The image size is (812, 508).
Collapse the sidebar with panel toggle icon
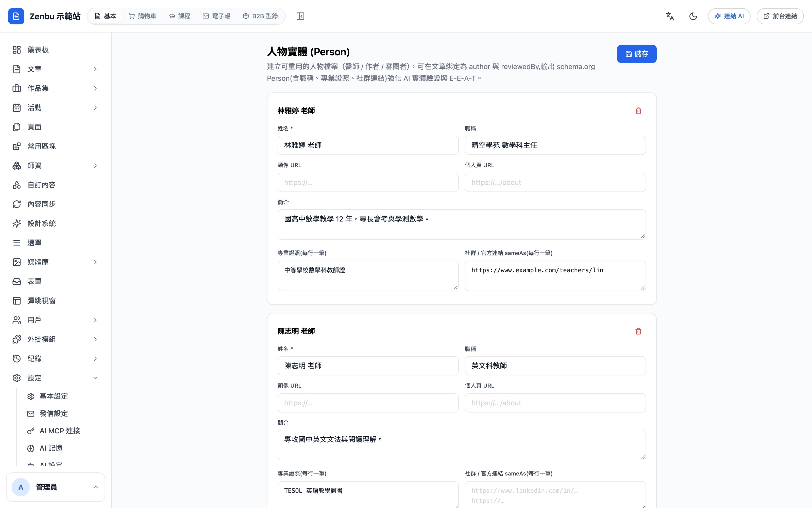pos(300,16)
